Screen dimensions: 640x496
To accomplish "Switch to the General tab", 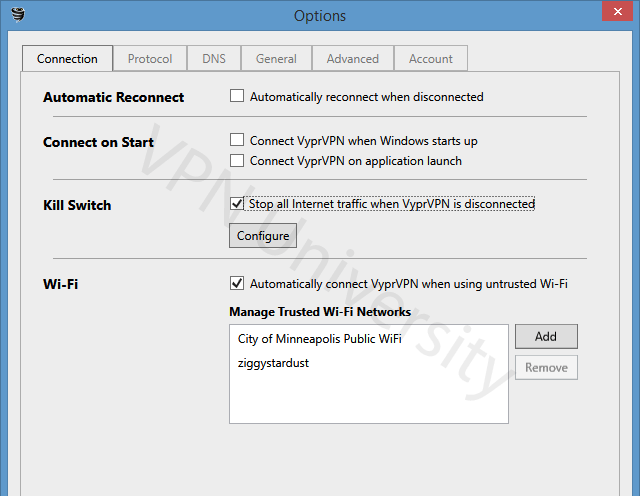I will (276, 59).
